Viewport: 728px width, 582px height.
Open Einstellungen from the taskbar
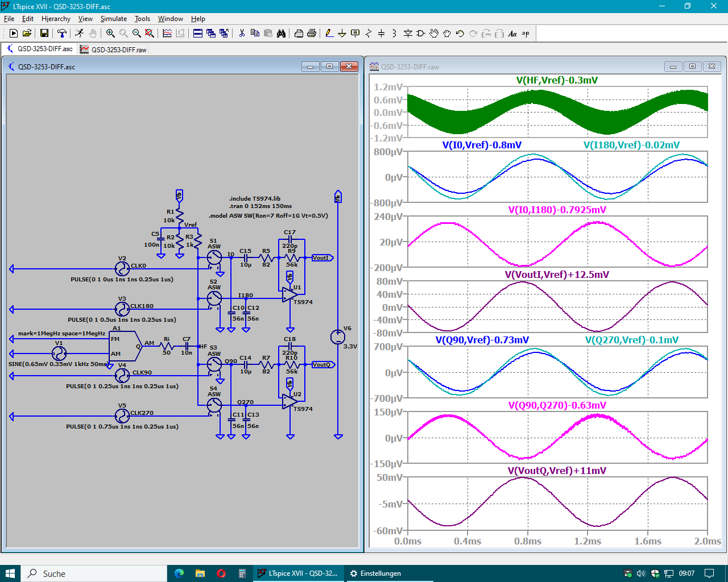375,573
